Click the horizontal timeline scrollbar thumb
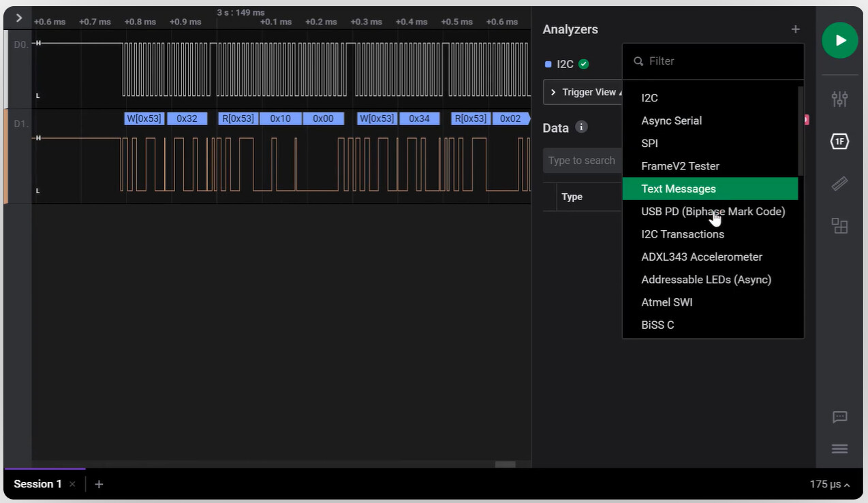 pyautogui.click(x=505, y=464)
